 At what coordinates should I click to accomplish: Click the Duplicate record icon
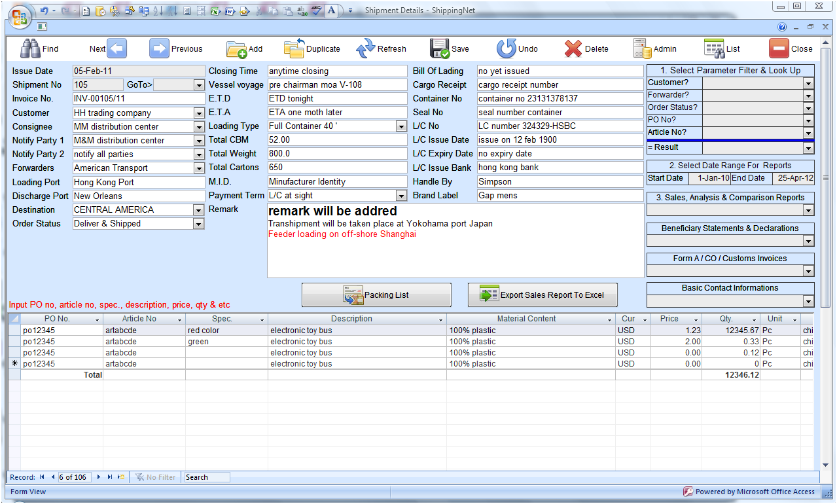[x=294, y=49]
